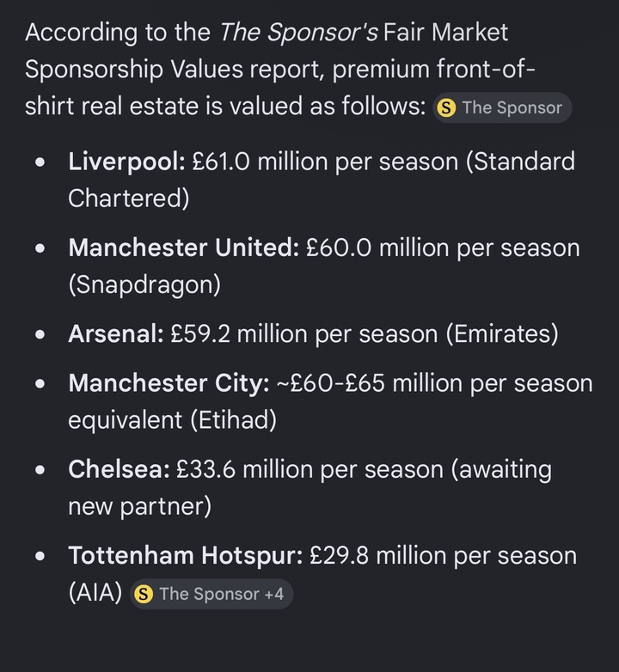Click the bold 'Tottenham Hotspur:' label

(x=185, y=555)
